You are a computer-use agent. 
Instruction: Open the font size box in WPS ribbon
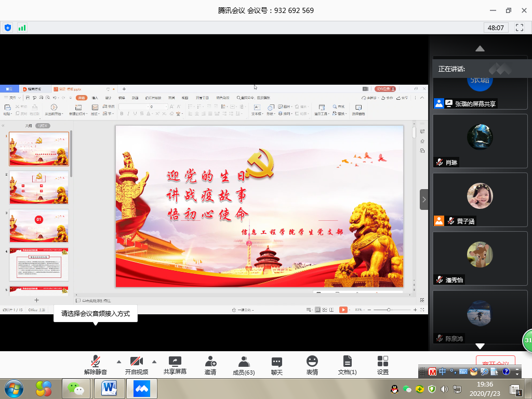[159, 107]
